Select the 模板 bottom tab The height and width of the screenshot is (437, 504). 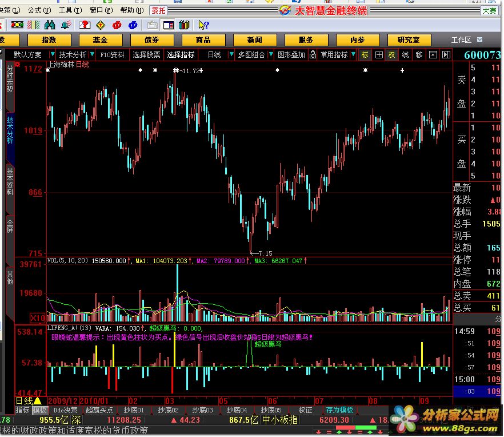point(39,410)
